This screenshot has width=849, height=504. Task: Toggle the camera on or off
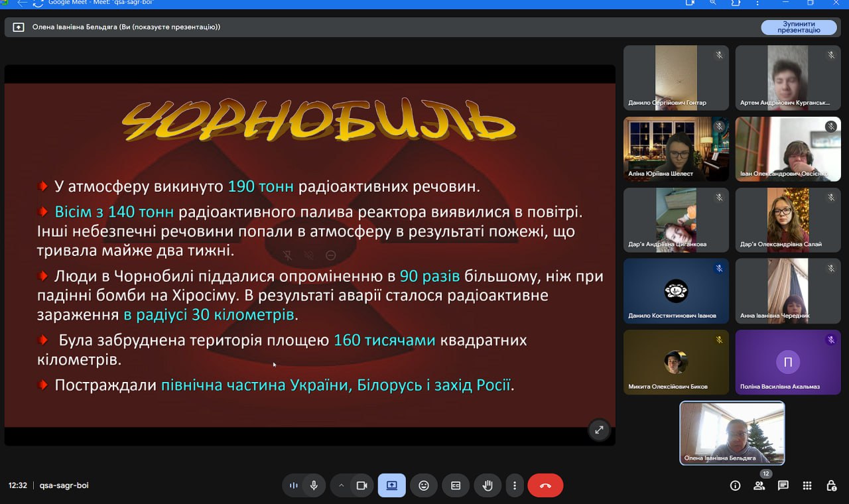361,485
